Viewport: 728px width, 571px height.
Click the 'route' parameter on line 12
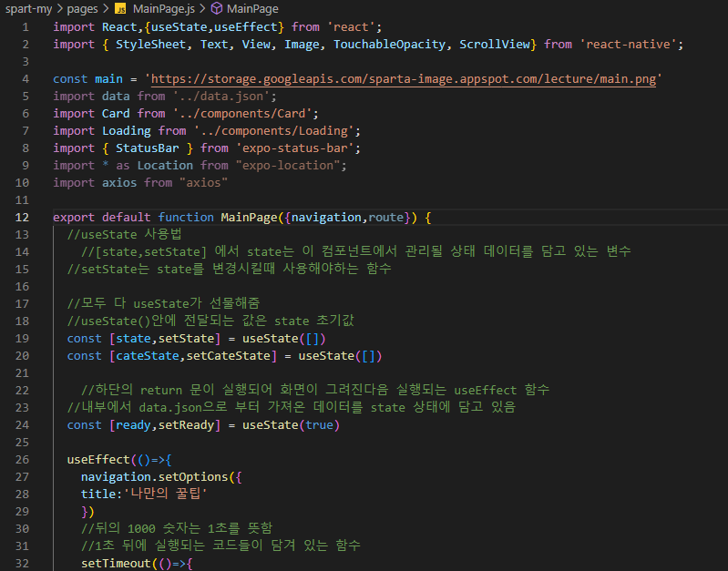(x=385, y=218)
